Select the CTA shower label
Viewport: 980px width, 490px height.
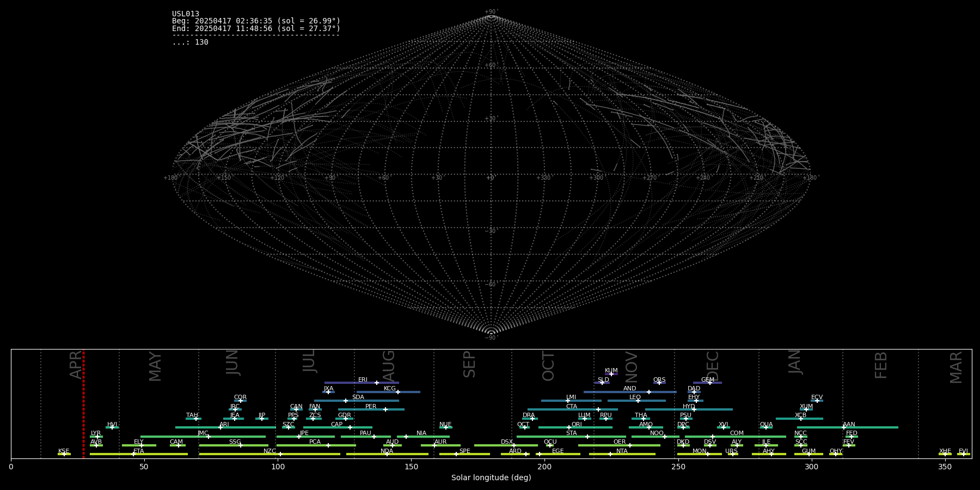(572, 407)
